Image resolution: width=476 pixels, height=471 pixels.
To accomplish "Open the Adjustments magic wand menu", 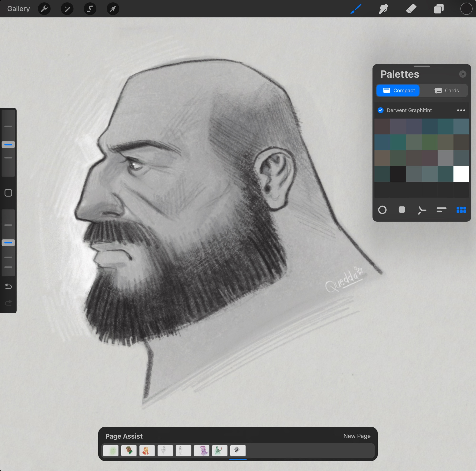I will (67, 9).
